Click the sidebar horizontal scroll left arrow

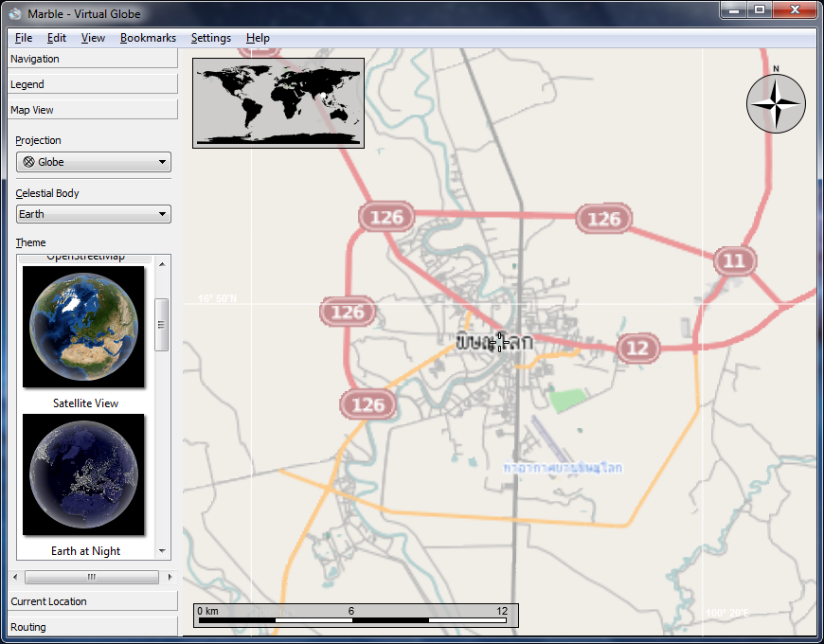(x=15, y=577)
